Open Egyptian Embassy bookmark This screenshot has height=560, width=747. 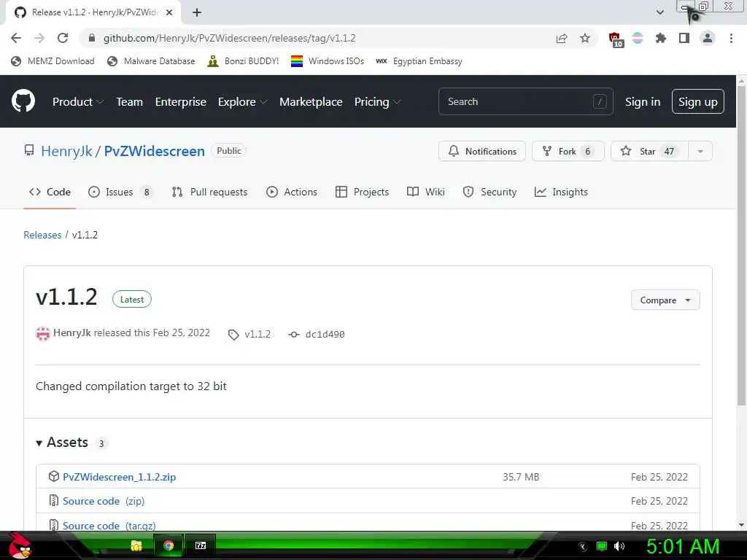click(419, 61)
